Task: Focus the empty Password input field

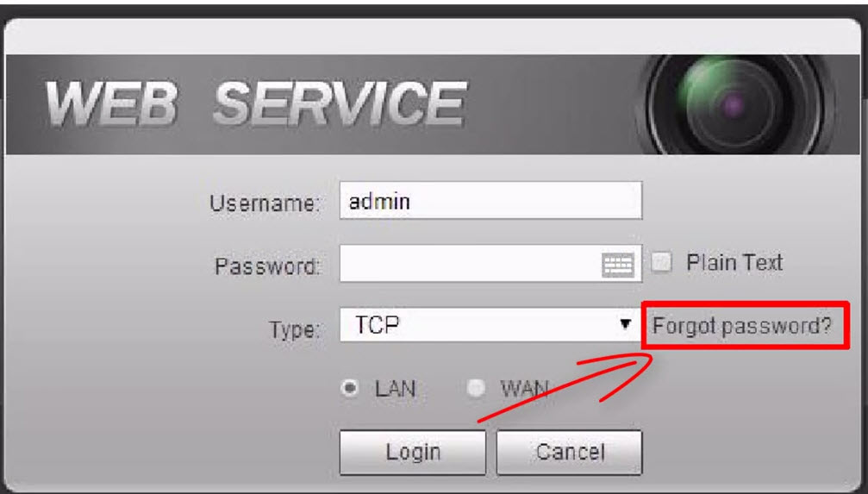Action: [471, 264]
